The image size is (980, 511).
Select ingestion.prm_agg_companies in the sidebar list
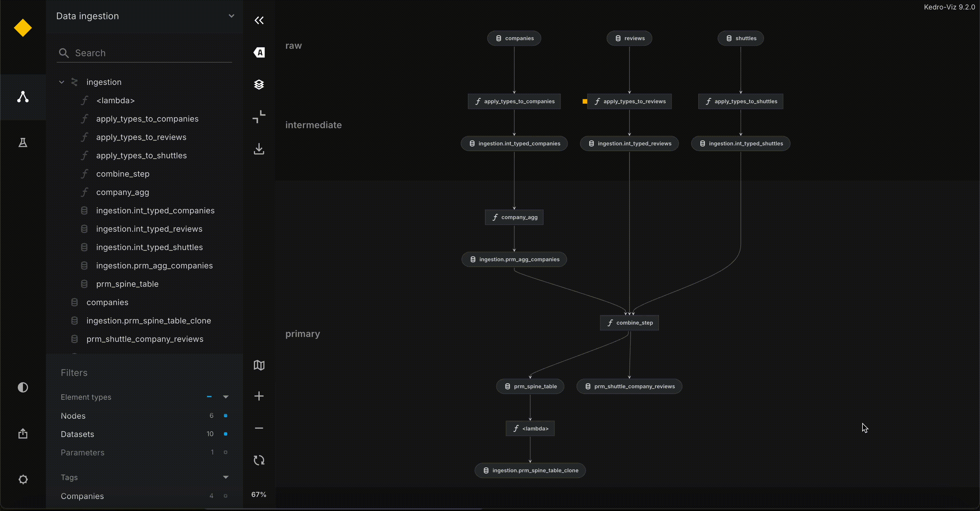click(154, 266)
